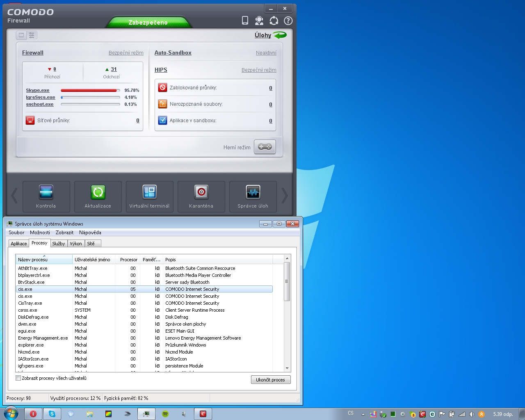The image size is (525, 420).
Task: Open the file explorer folder on taskbar
Action: (90, 414)
